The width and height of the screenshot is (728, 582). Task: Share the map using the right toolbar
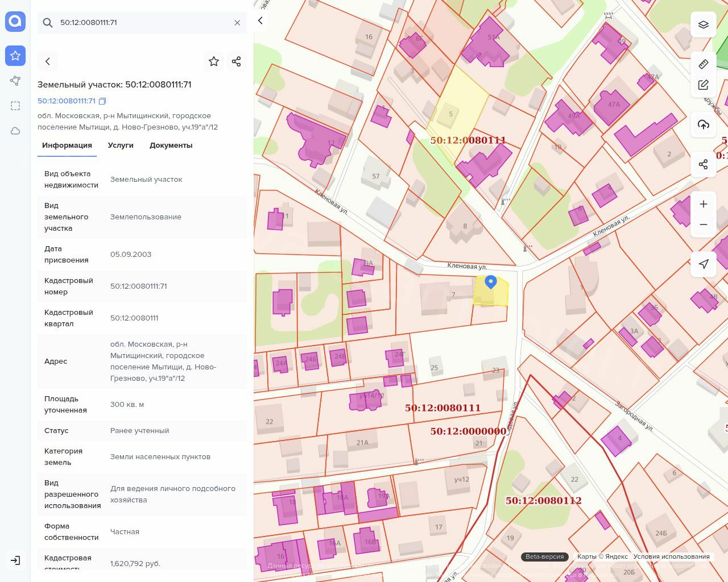pyautogui.click(x=704, y=164)
